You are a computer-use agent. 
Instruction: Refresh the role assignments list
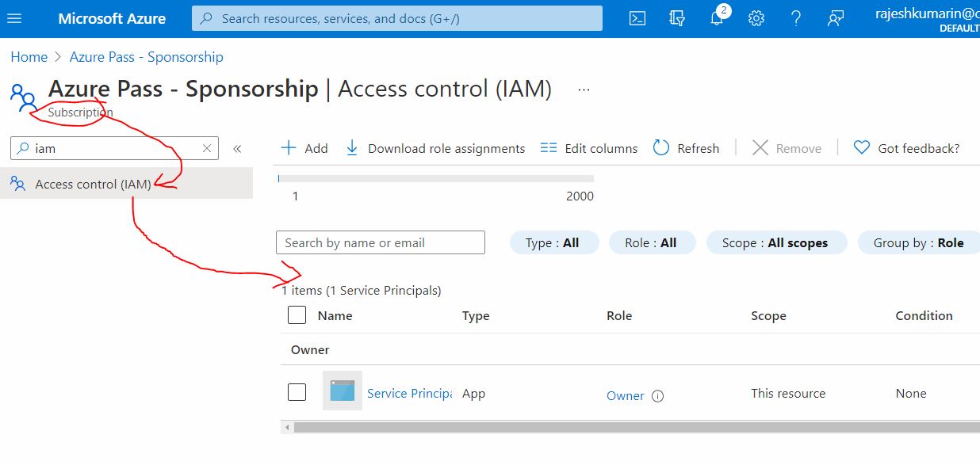click(x=686, y=148)
